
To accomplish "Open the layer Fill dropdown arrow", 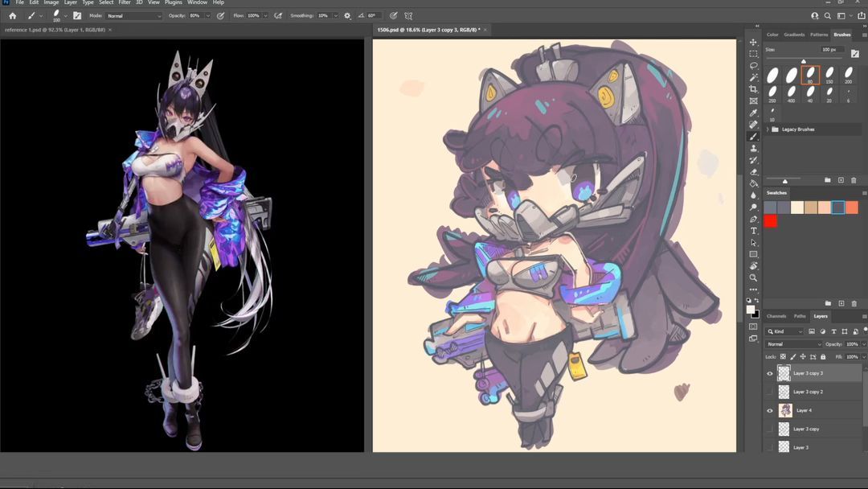I will pyautogui.click(x=863, y=356).
